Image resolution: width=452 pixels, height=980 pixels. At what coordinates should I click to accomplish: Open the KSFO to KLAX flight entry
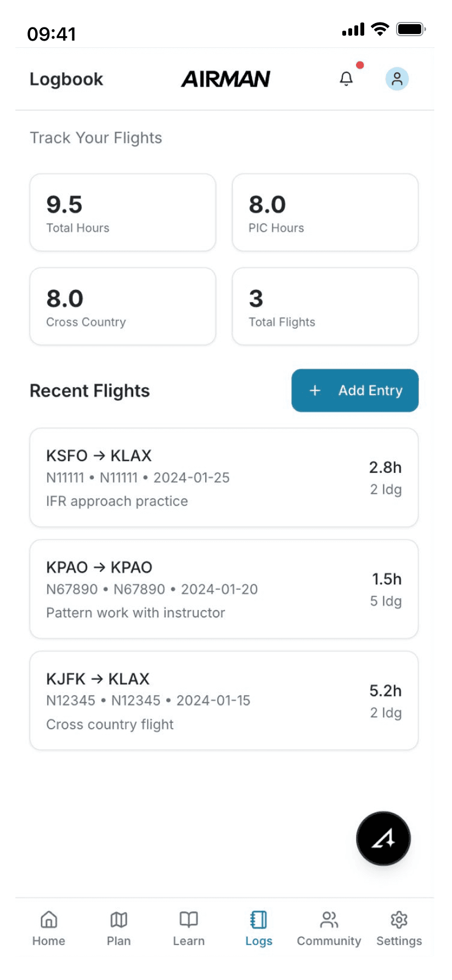pyautogui.click(x=224, y=477)
